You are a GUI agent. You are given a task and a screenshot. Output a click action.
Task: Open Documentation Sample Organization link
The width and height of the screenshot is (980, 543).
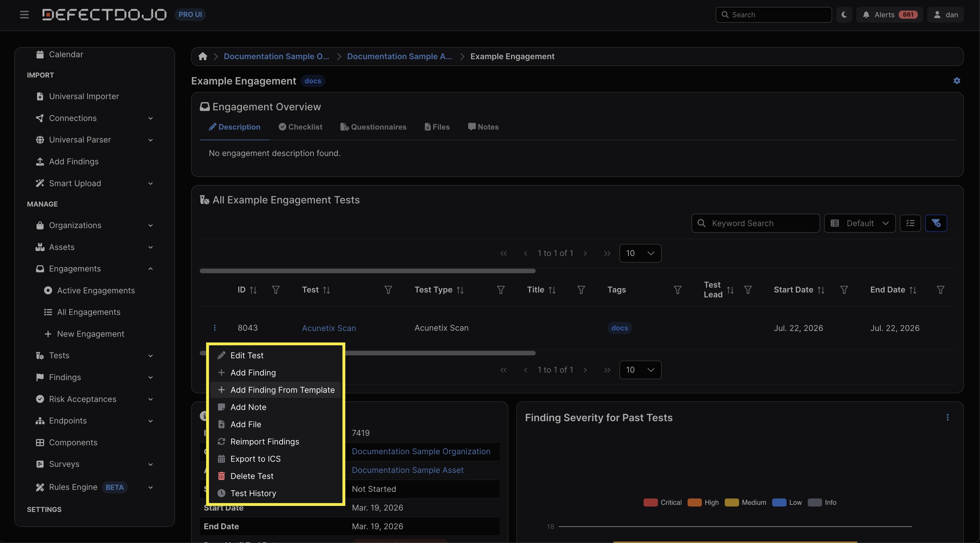421,452
